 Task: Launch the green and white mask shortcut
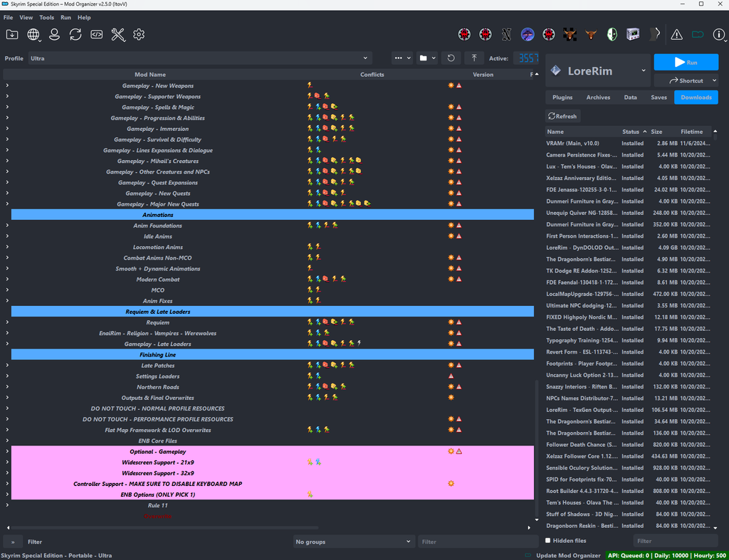612,34
